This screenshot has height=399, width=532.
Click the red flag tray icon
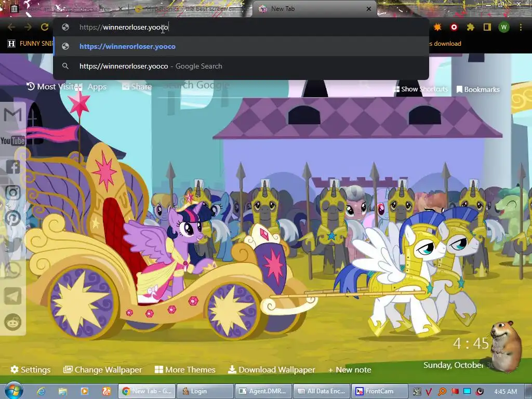point(455,392)
